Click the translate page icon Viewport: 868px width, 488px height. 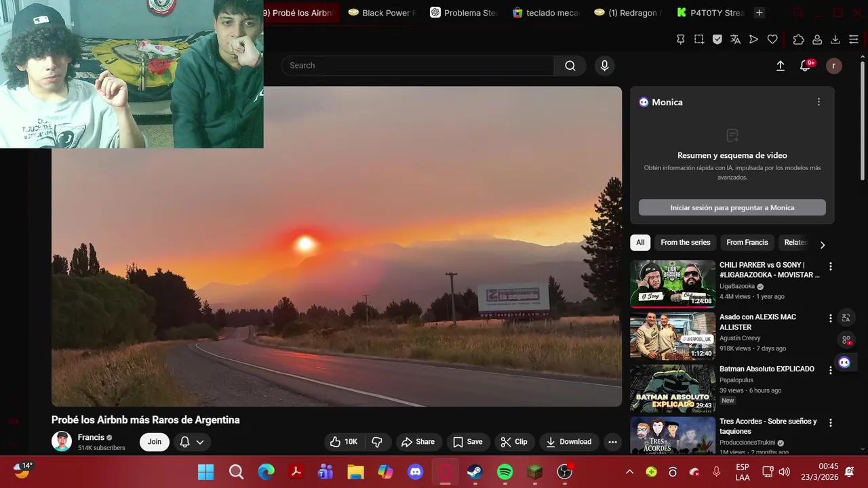click(736, 39)
